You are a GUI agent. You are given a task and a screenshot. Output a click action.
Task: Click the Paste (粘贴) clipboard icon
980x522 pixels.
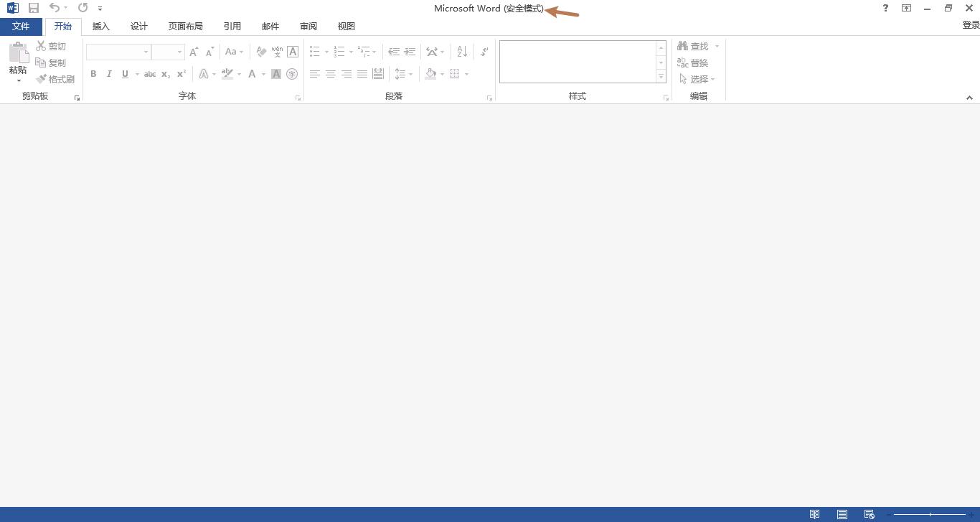tap(18, 53)
